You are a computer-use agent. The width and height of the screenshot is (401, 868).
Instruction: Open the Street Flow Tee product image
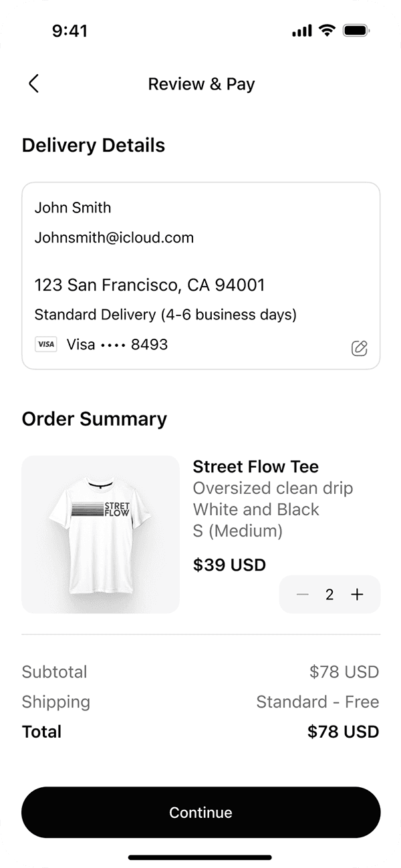click(x=100, y=535)
